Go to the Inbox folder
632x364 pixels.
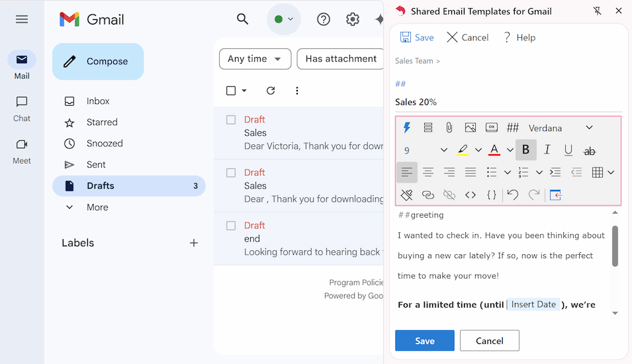point(98,101)
